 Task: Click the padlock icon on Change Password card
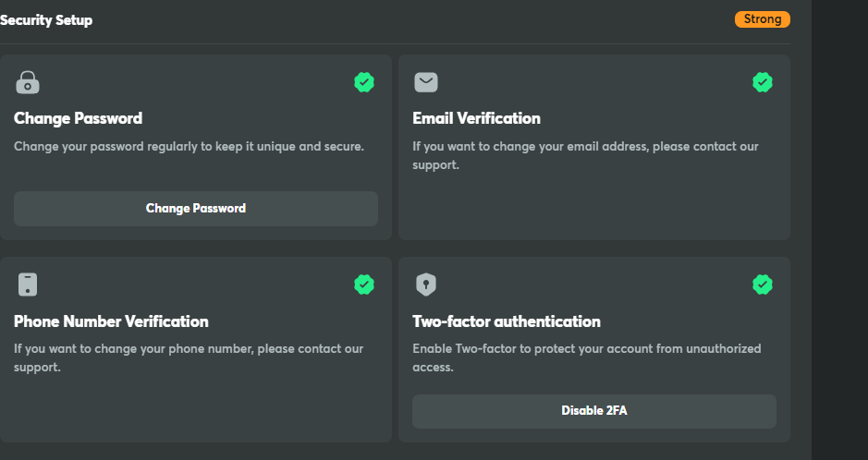(x=28, y=83)
